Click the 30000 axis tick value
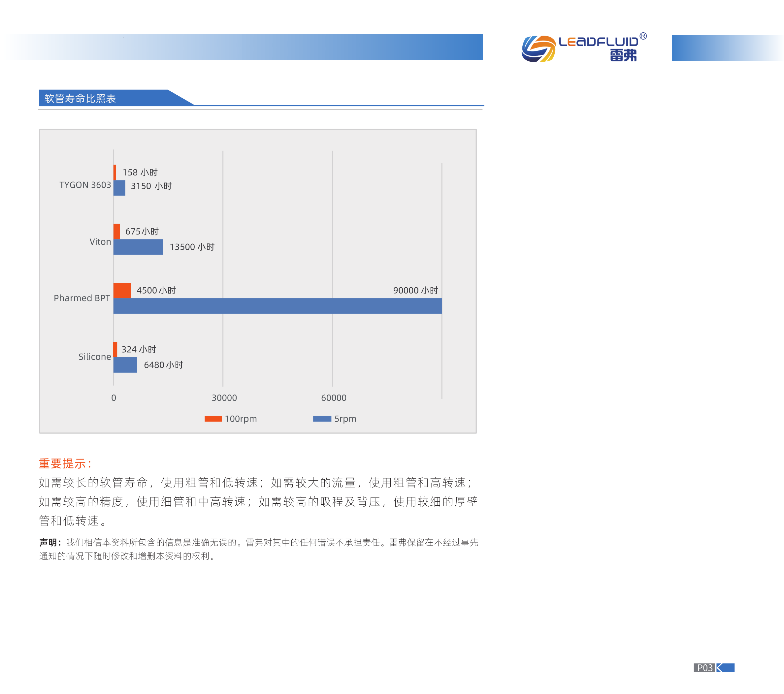 coord(224,397)
